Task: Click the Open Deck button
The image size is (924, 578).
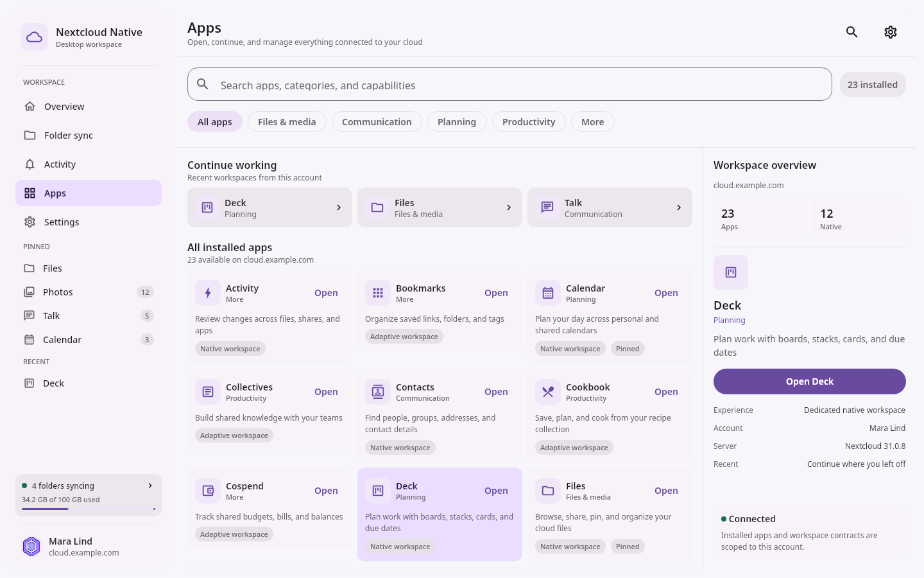Action: [810, 381]
